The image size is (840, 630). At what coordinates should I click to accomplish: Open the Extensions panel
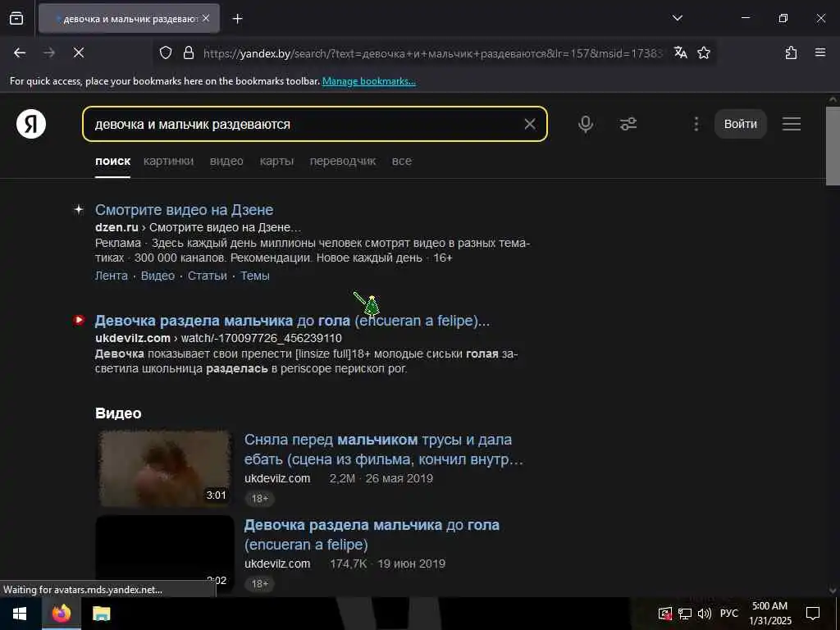coord(791,52)
